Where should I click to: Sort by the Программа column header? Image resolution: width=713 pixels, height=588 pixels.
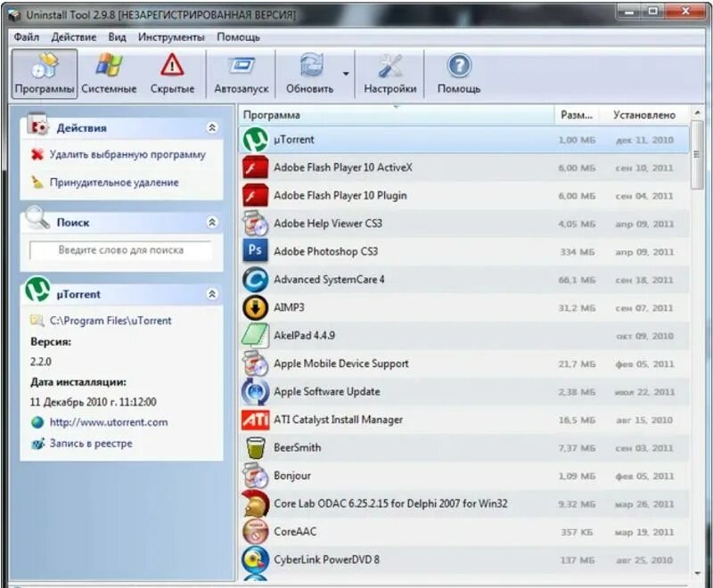click(396, 115)
